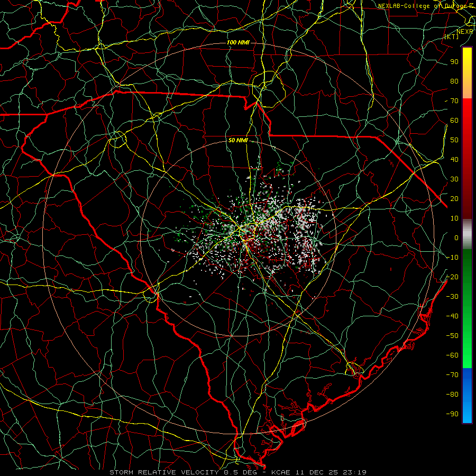Image resolution: width=476 pixels, height=476 pixels.
Task: Click the 50 NMI range ring label
Action: 238,141
